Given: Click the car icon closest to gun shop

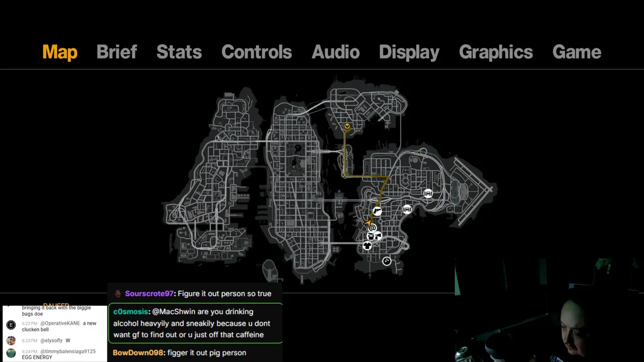Looking at the screenshot, I should click(407, 209).
